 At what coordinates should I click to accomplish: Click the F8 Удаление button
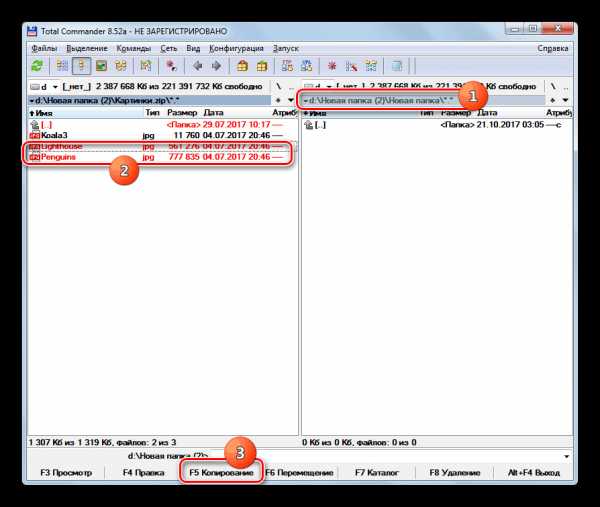(455, 473)
